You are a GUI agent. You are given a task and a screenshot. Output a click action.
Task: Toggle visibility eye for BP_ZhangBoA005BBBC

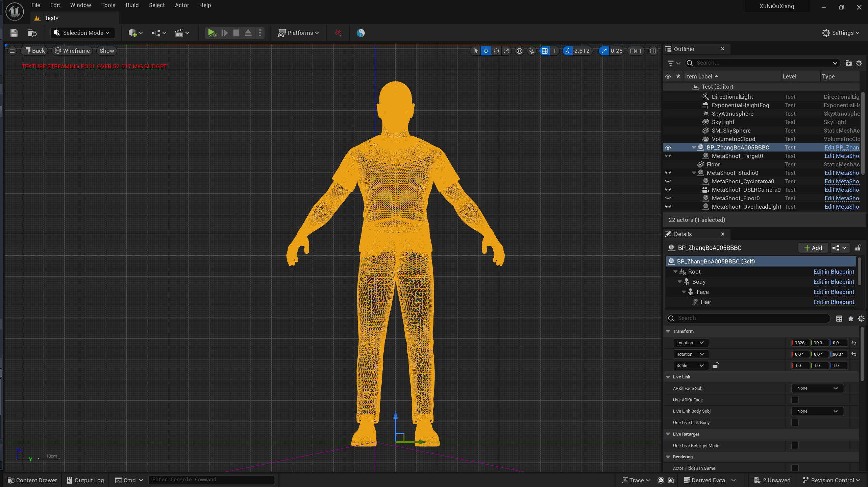(668, 147)
